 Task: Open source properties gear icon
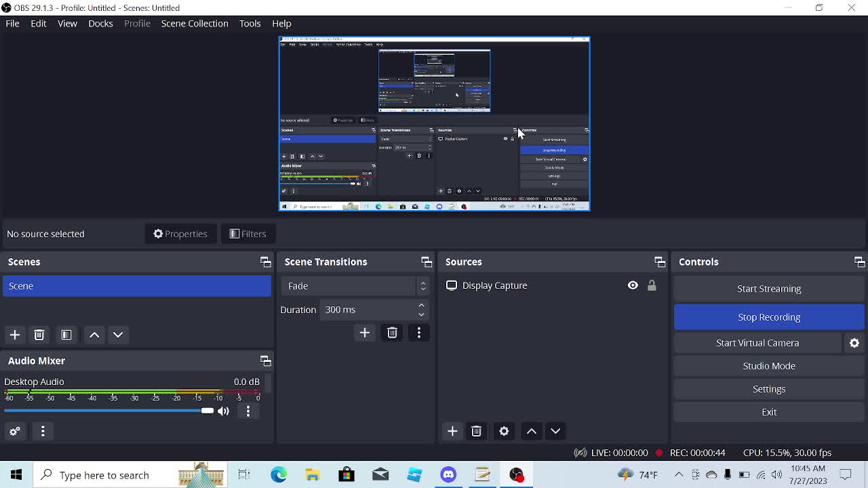point(504,431)
